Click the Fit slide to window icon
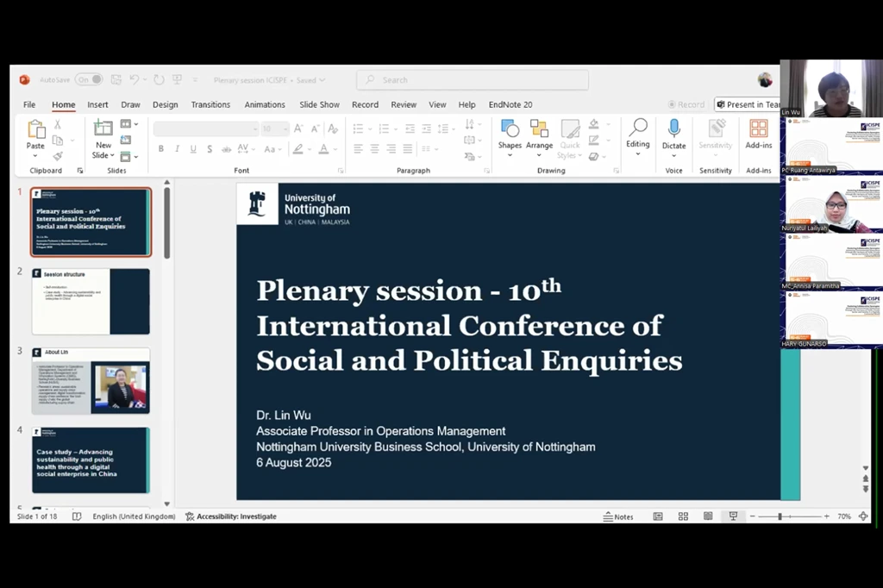 (863, 516)
